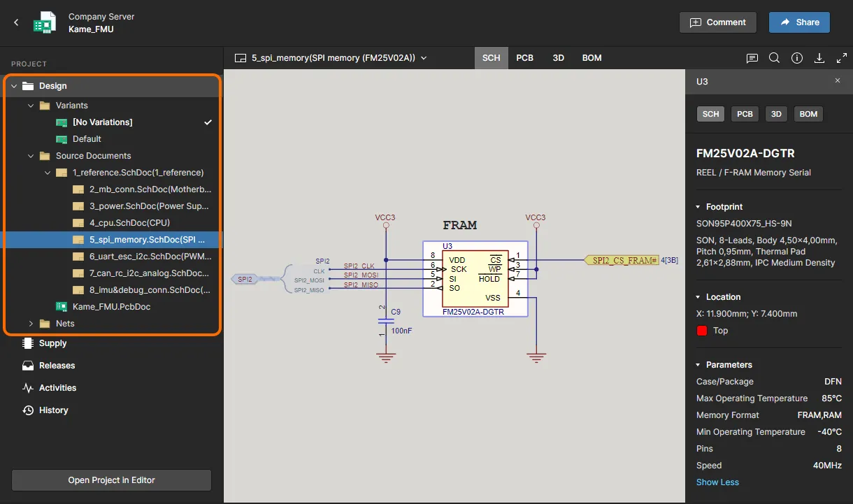Click the Kame_FMU.PcbDoc file icon

[x=62, y=307]
